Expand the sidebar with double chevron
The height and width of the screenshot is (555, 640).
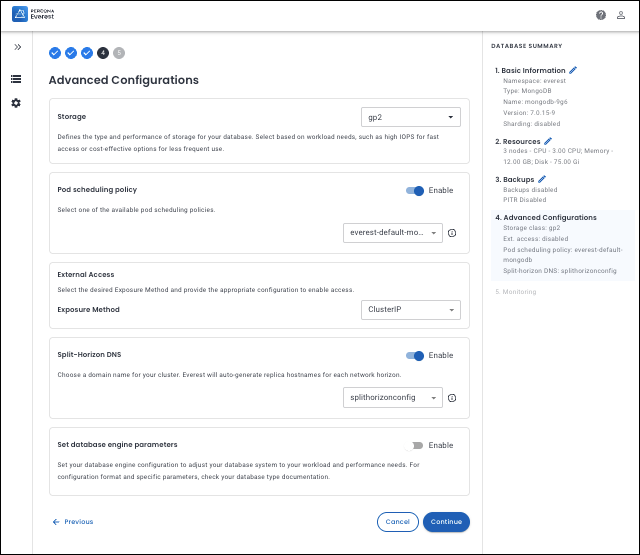tap(17, 47)
